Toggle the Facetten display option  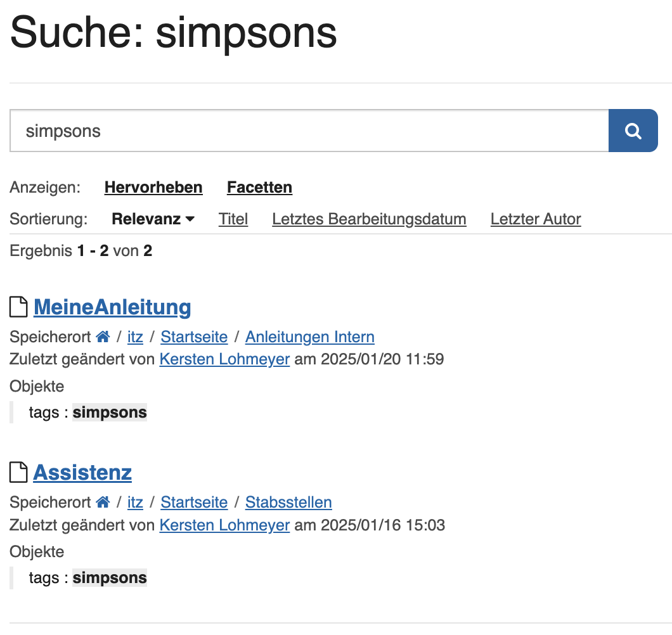[x=260, y=187]
